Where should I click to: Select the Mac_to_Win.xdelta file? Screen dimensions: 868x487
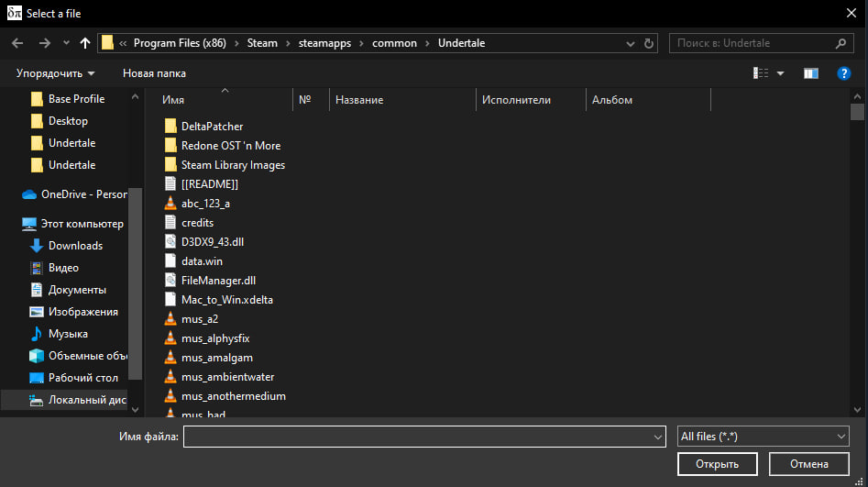pyautogui.click(x=219, y=300)
